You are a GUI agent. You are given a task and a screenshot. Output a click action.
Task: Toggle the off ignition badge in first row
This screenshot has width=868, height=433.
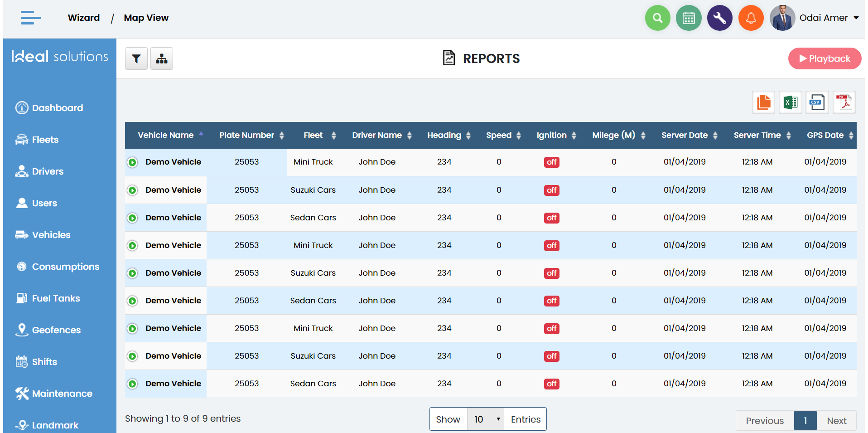(x=551, y=162)
